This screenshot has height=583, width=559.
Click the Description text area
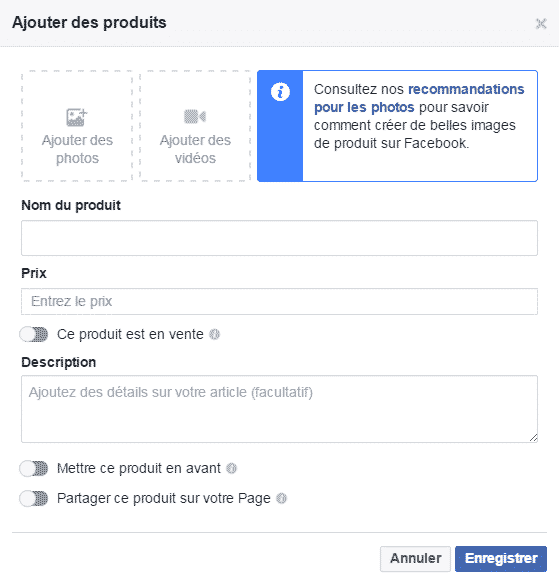click(279, 409)
